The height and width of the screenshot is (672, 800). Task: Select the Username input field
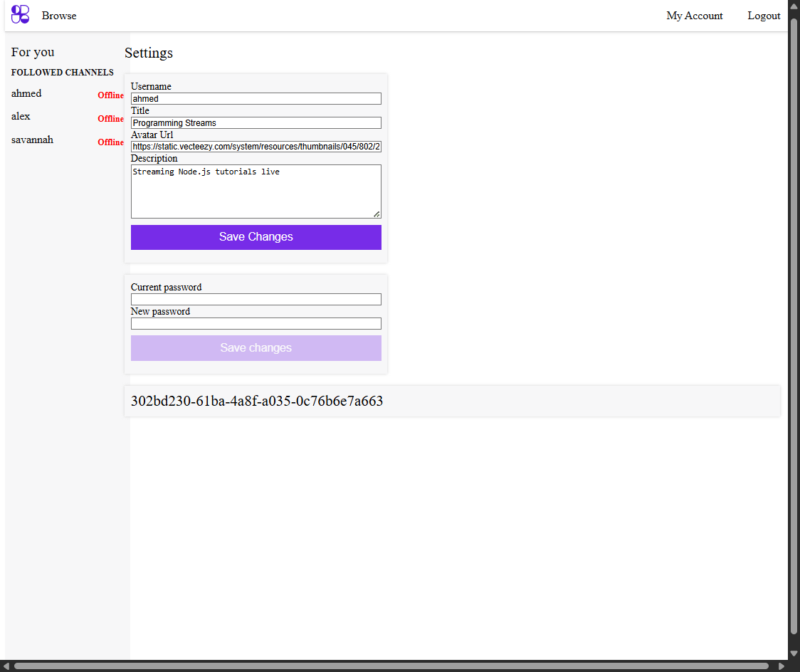pos(256,98)
